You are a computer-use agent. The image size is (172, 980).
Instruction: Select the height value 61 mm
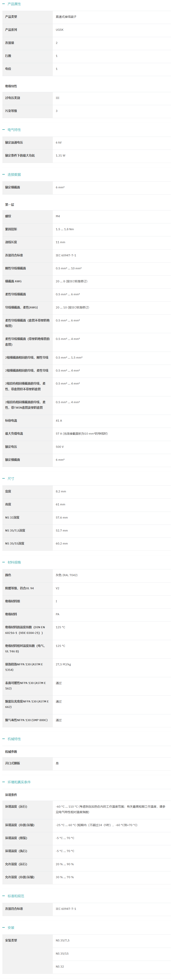click(60, 504)
